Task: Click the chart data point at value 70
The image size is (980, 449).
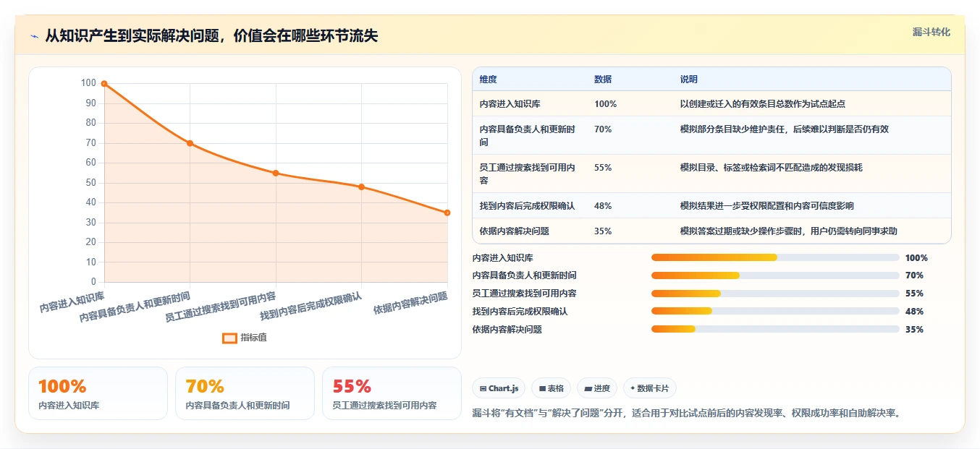Action: [190, 143]
